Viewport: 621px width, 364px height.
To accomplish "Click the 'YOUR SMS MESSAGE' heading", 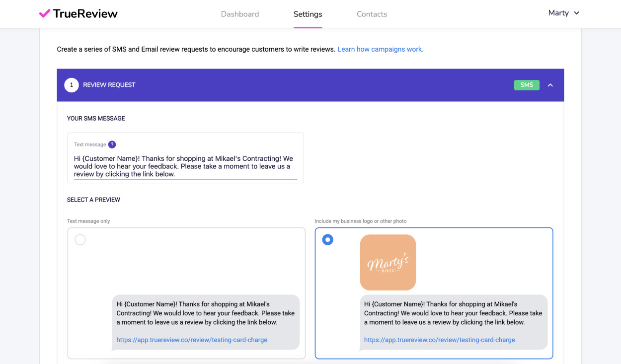I will click(96, 118).
